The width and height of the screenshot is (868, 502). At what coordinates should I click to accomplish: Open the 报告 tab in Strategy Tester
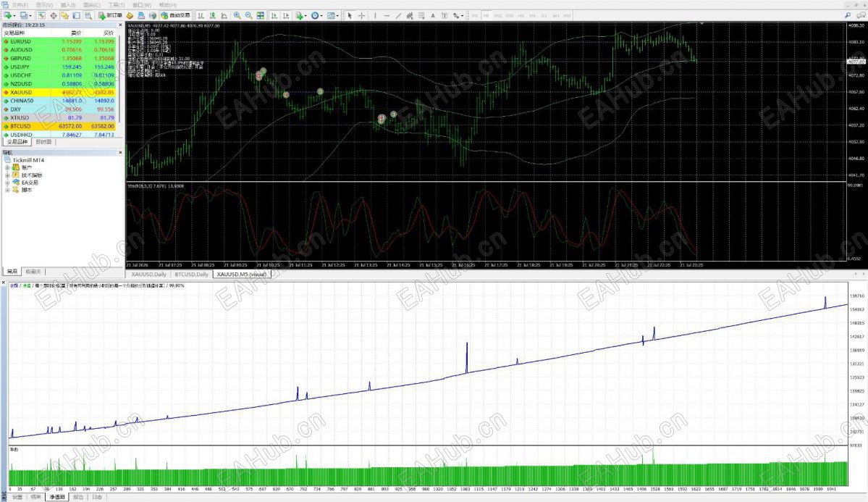click(78, 497)
